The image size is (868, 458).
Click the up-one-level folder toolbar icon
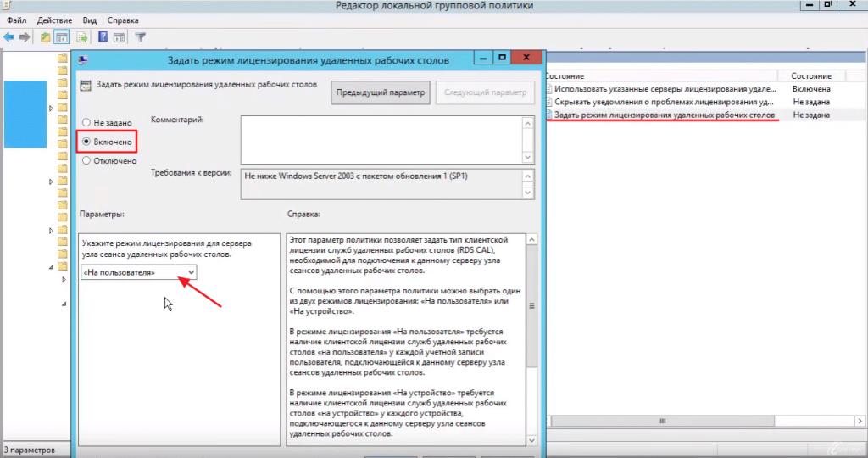45,37
